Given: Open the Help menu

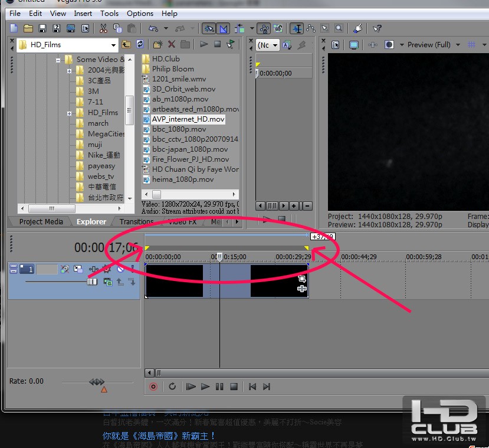Looking at the screenshot, I should click(169, 14).
